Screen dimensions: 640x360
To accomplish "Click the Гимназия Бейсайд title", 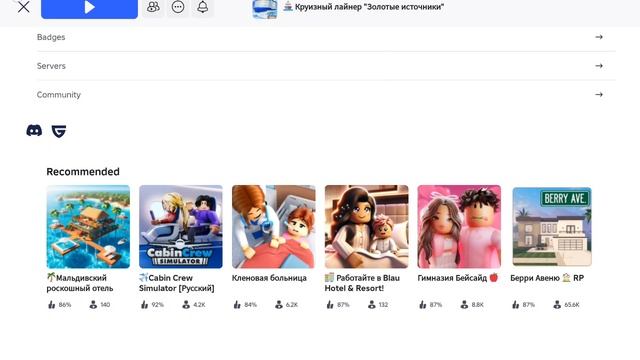I will [458, 278].
